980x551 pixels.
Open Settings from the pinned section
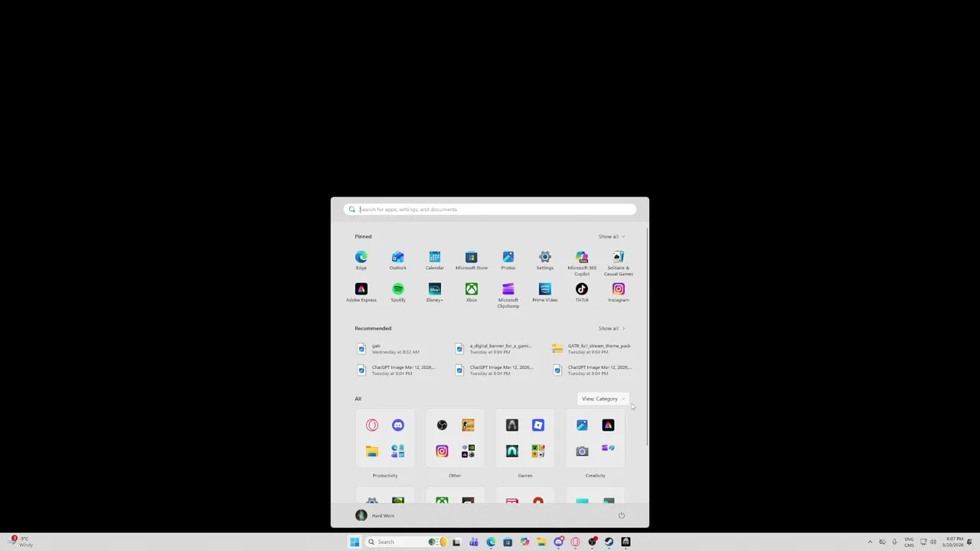[545, 260]
